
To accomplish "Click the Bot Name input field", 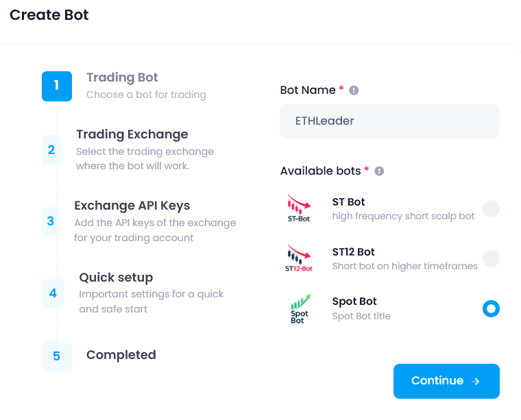I will (x=389, y=121).
